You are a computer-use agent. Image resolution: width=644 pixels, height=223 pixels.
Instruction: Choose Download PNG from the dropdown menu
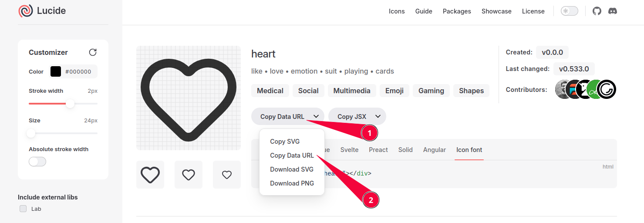tap(292, 183)
